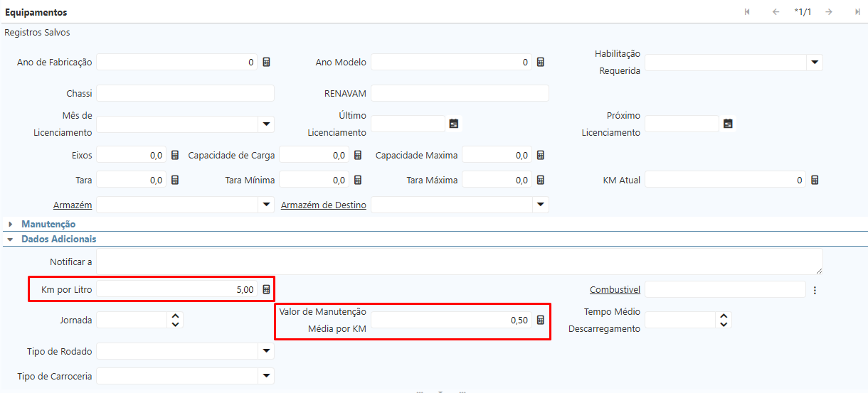Click calculator icon next to KM Atual
The image size is (868, 393).
(815, 181)
